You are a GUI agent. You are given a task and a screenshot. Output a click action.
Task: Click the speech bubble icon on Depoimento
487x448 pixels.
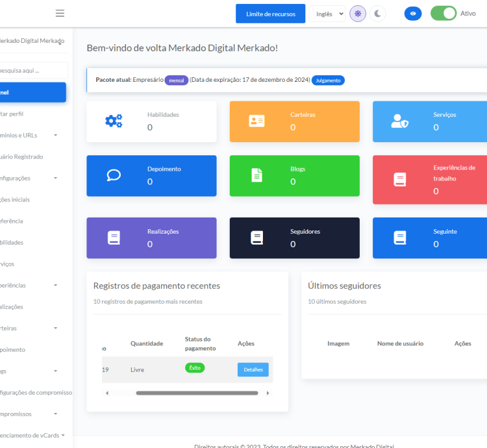coord(114,175)
